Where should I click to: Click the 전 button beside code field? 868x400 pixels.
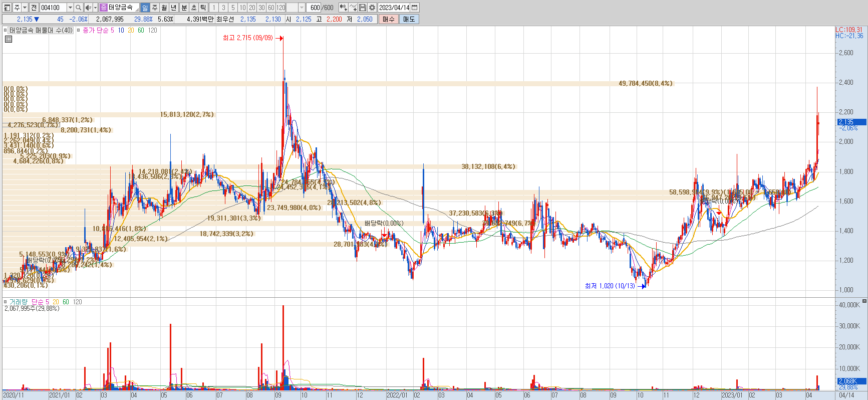[x=34, y=8]
